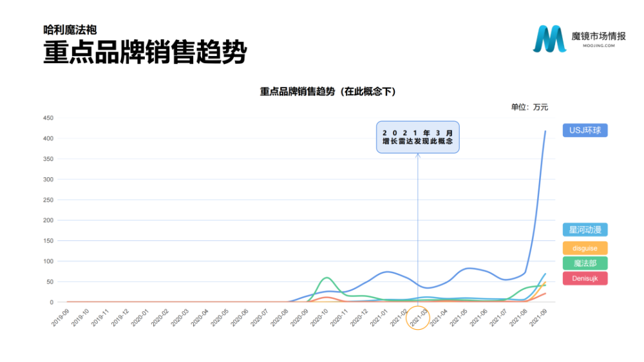
Task: Click the 2020-06 x-axis label
Action: pos(240,318)
